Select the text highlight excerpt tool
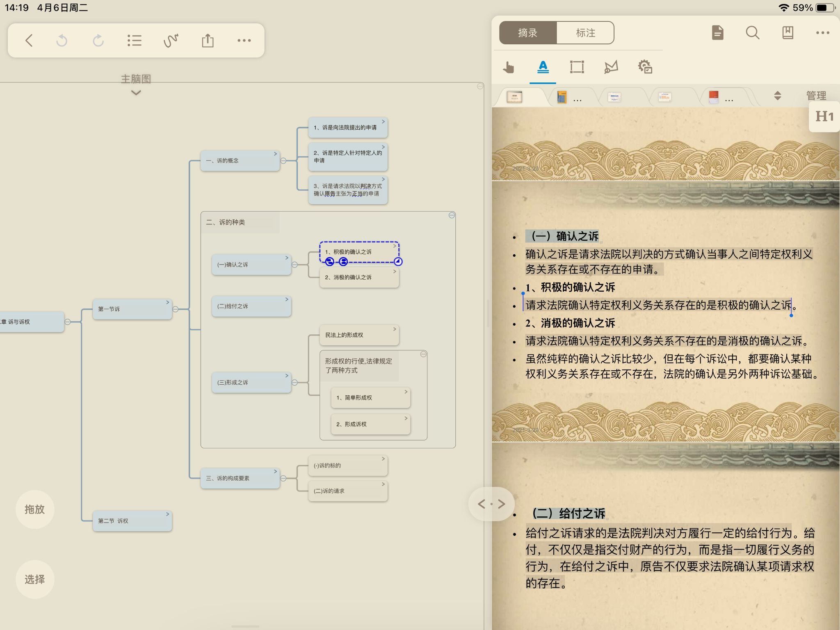 pos(543,67)
